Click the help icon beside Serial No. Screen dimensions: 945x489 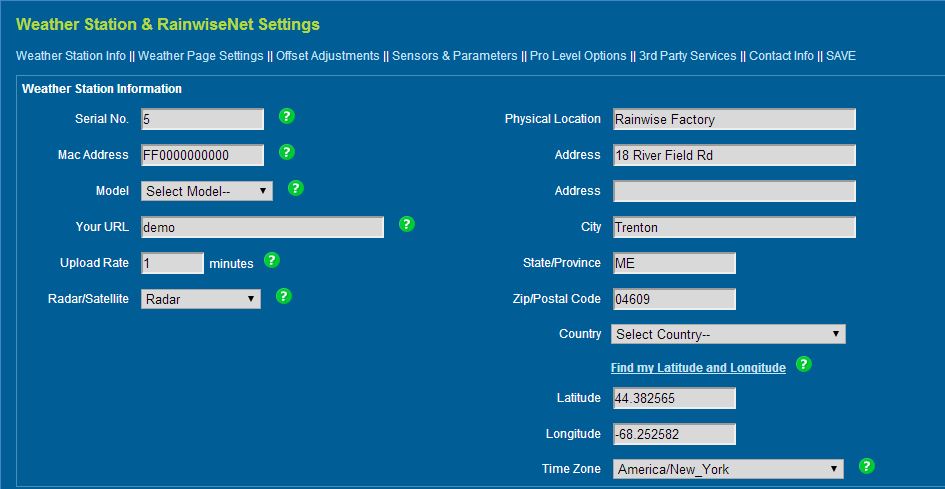(x=287, y=116)
